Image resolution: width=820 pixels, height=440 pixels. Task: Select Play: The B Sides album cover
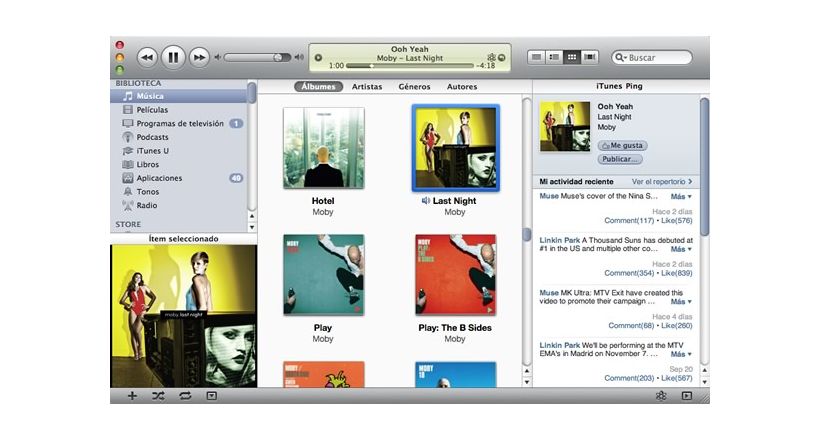455,275
